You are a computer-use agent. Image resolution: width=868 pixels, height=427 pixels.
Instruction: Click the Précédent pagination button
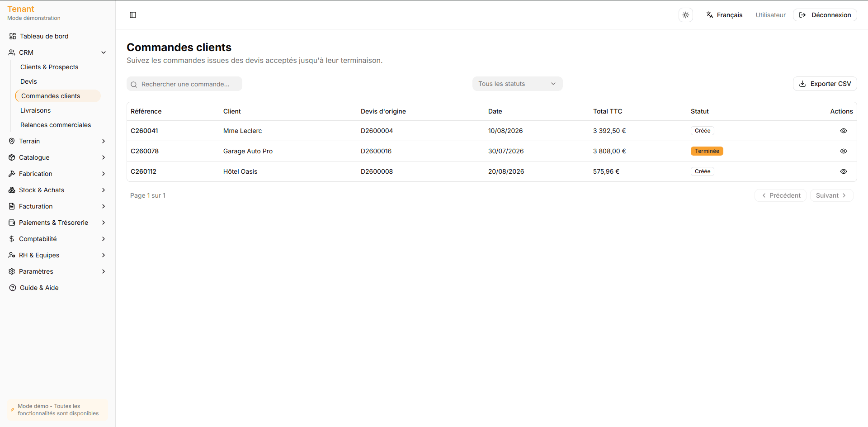780,195
